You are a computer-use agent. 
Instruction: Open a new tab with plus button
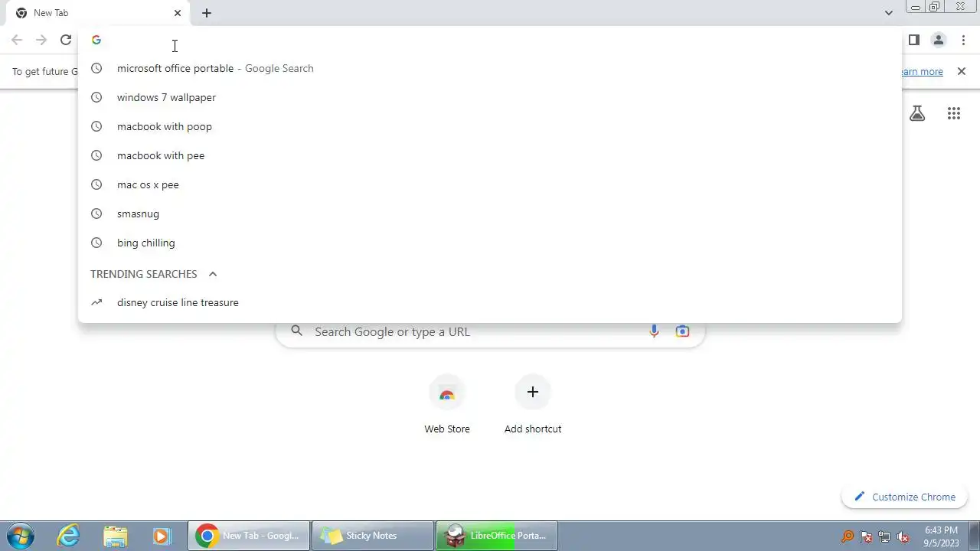click(x=207, y=13)
